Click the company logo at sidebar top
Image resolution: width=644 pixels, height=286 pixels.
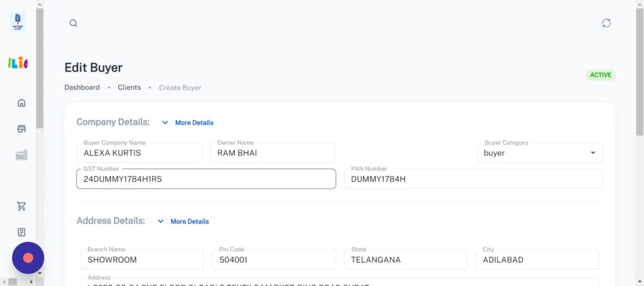click(18, 23)
